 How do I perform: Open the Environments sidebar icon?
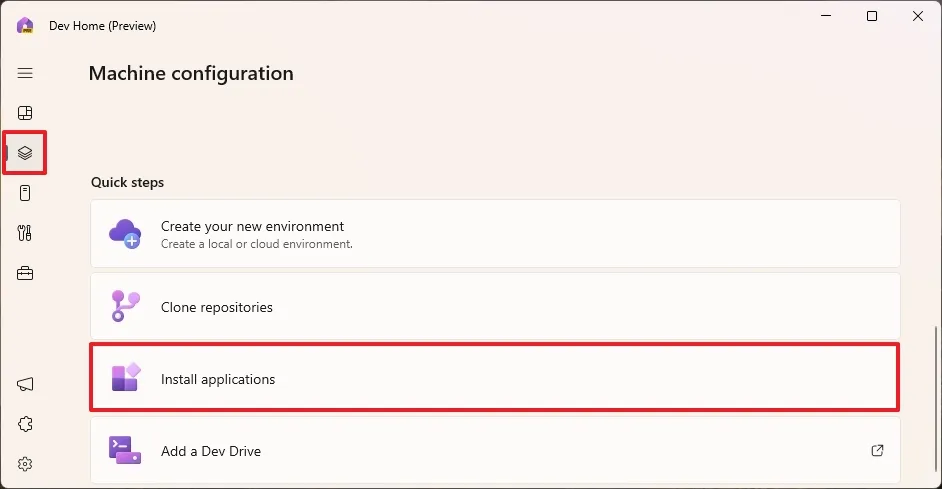[x=25, y=193]
